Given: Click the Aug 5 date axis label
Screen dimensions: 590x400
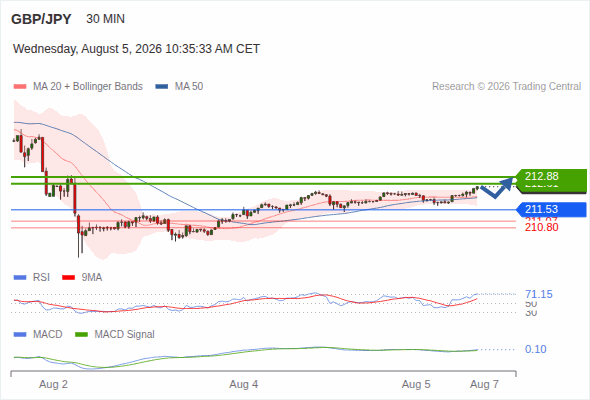Looking at the screenshot, I should point(416,384).
